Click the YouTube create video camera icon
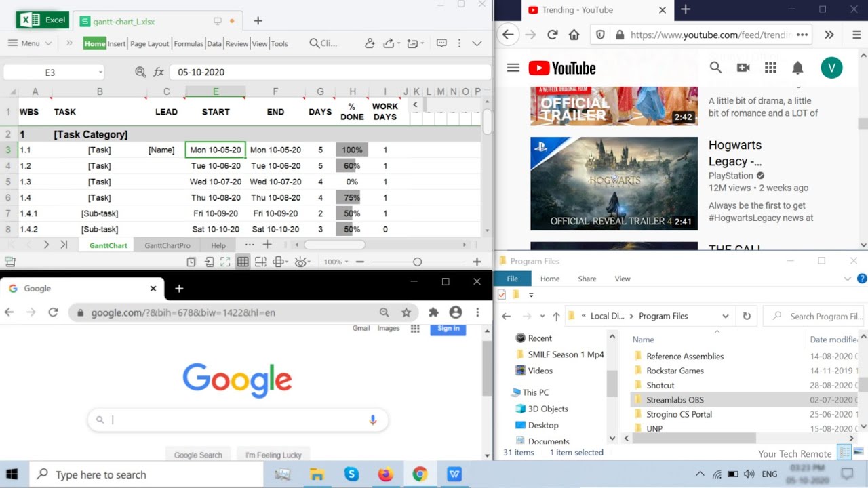The height and width of the screenshot is (488, 868). point(743,68)
